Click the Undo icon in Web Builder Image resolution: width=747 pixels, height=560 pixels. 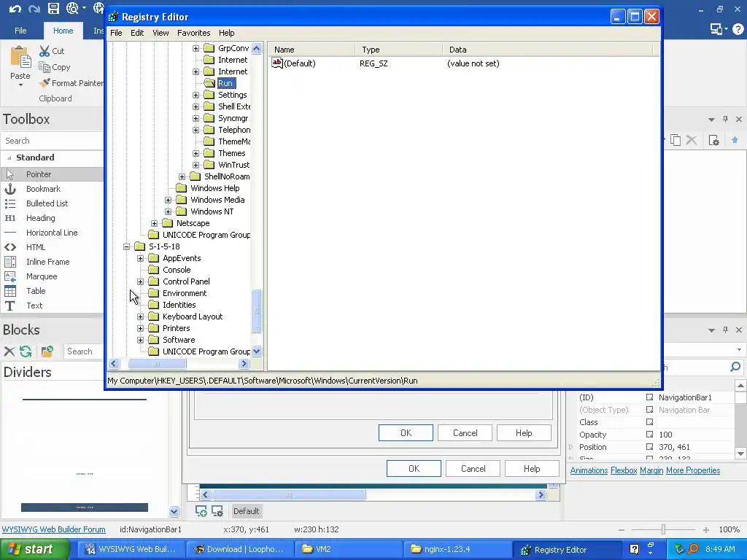[x=15, y=8]
